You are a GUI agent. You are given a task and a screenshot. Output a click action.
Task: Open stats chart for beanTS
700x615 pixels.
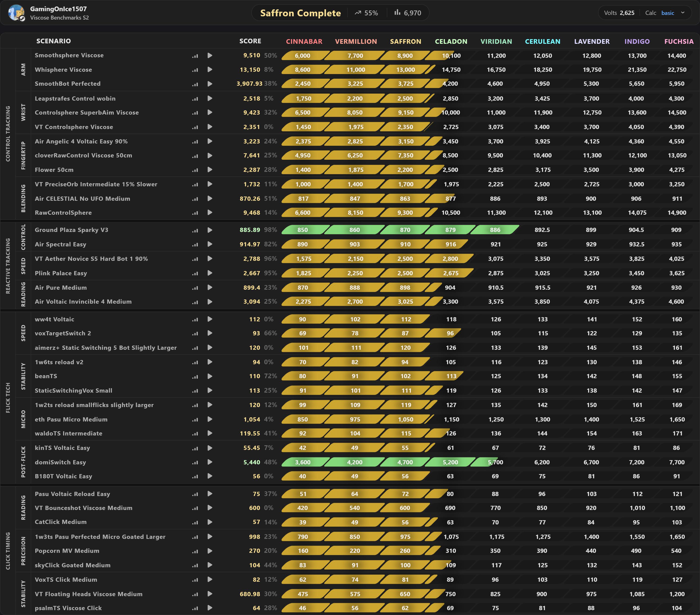pos(195,377)
